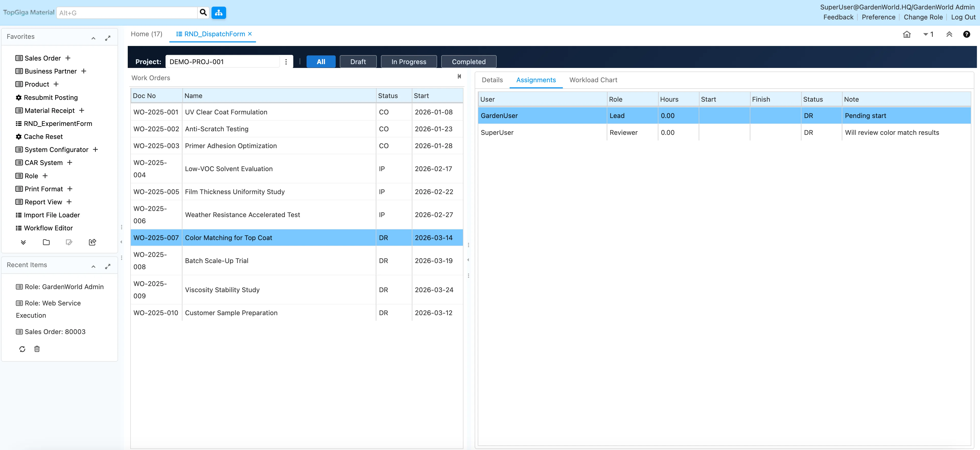Refresh the Recent Items list
Image resolution: width=980 pixels, height=450 pixels.
[x=22, y=349]
